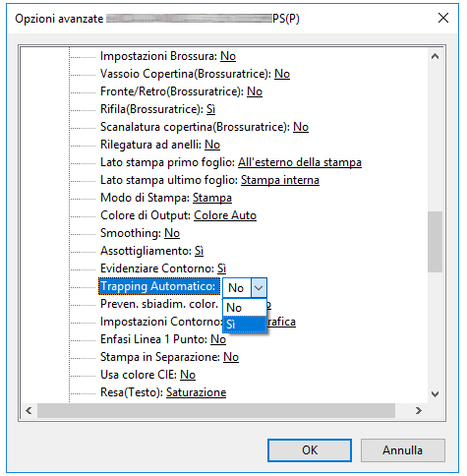Select Modo di Stampa value Stampa
467x476 pixels.
tap(212, 198)
